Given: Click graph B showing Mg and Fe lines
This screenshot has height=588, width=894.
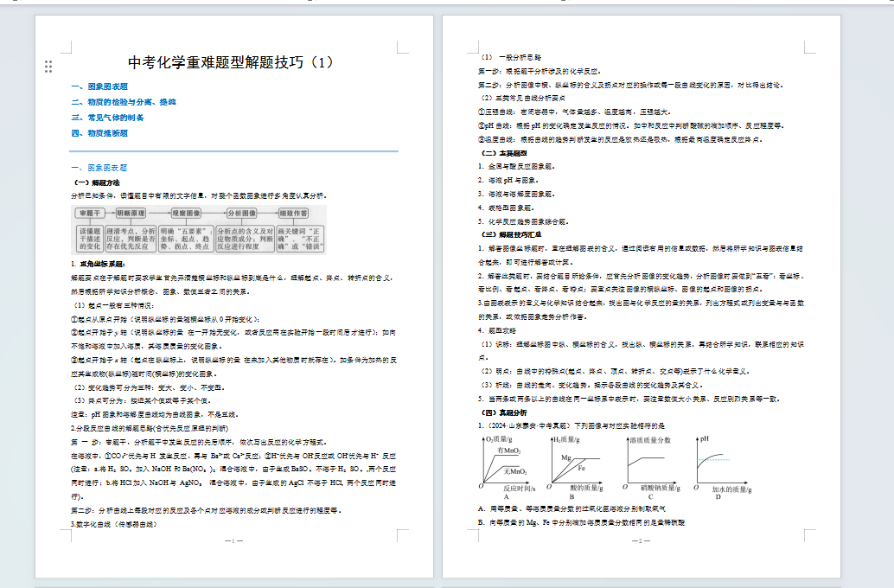Looking at the screenshot, I should [x=575, y=467].
